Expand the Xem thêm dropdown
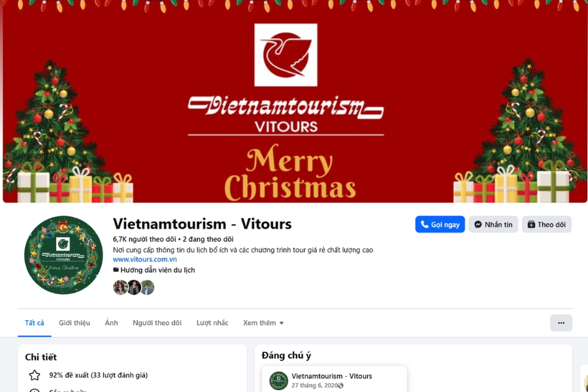This screenshot has width=588, height=392. 263,323
